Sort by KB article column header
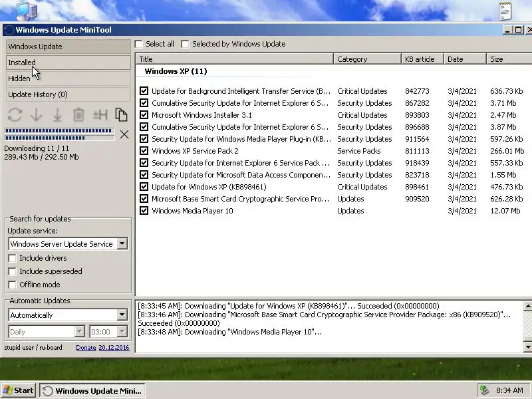The width and height of the screenshot is (532, 399). (423, 59)
